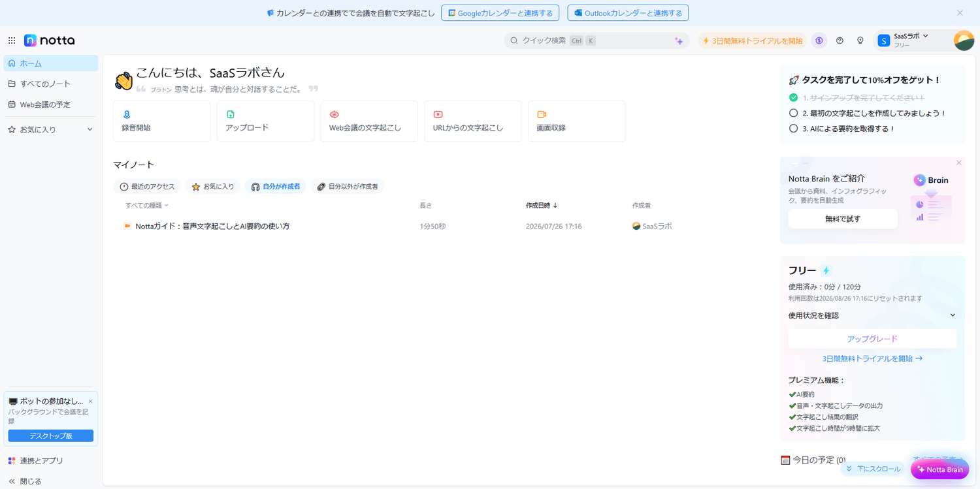
Task: Open URLからの文字起こし card
Action: tap(473, 121)
